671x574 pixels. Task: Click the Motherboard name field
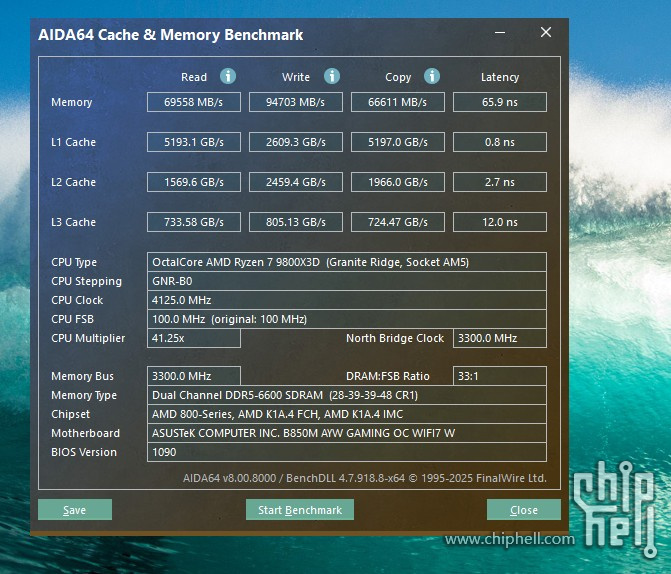pyautogui.click(x=346, y=433)
